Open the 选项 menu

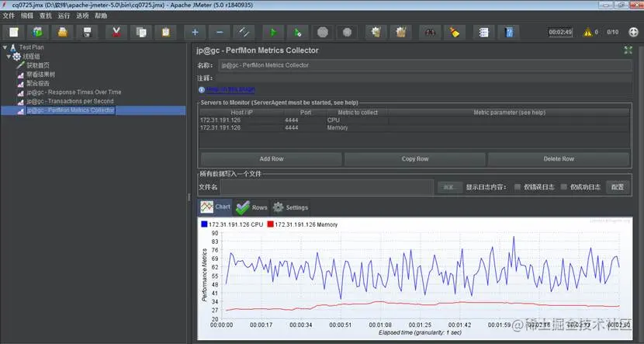tap(82, 16)
